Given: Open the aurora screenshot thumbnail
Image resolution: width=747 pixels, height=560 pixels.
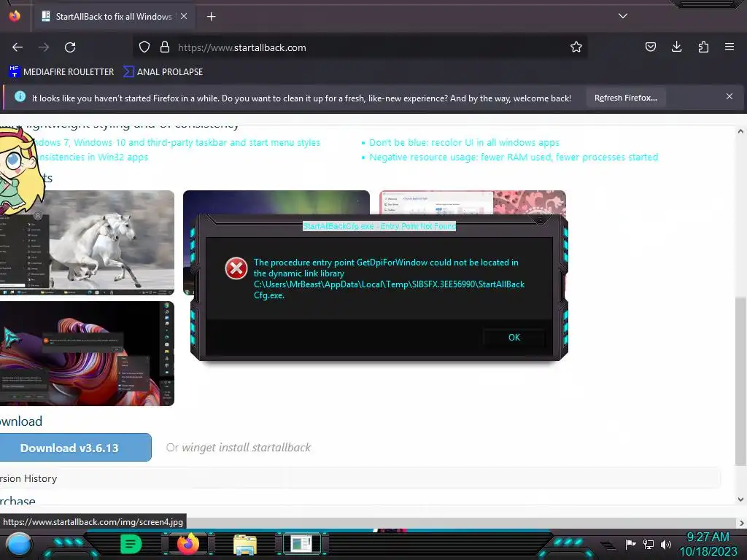Looking at the screenshot, I should (x=276, y=202).
